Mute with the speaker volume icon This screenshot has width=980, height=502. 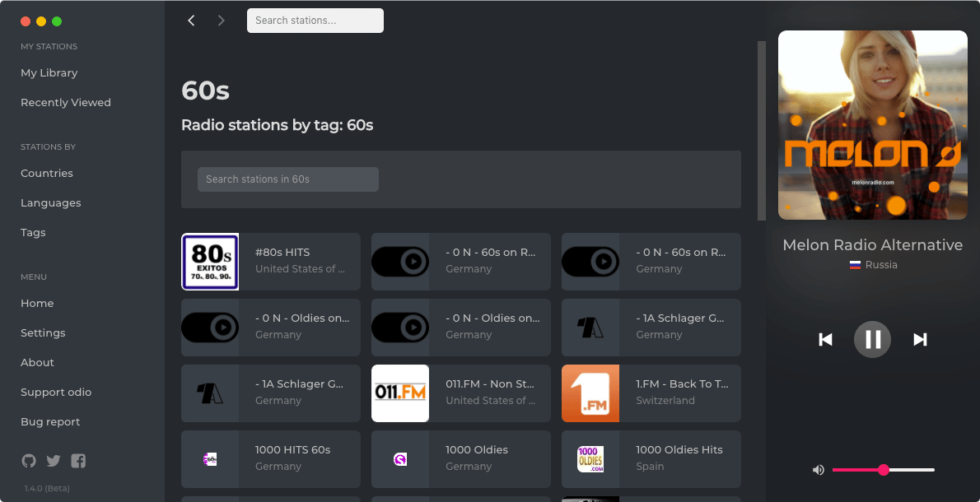[818, 470]
